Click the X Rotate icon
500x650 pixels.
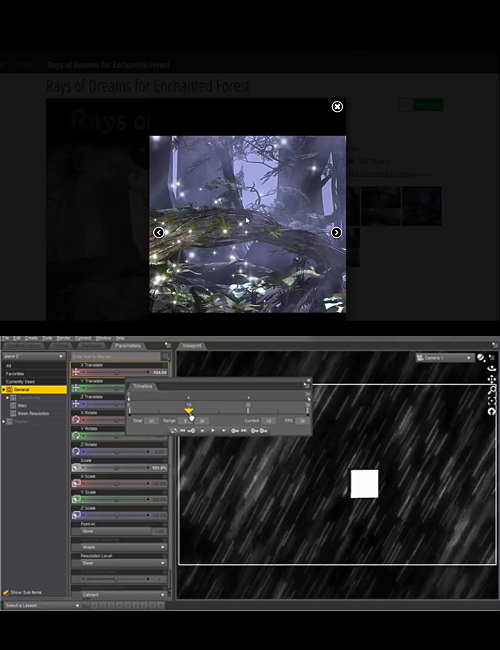(76, 420)
